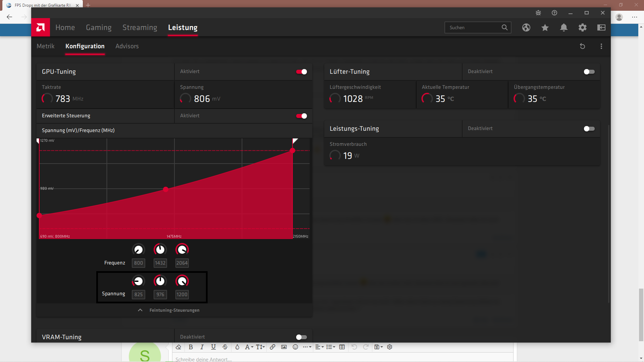Open the settings gear icon
The height and width of the screenshot is (362, 644).
point(583,27)
